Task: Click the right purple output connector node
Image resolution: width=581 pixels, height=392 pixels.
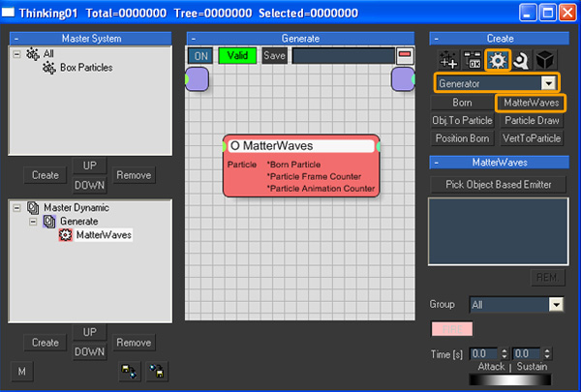Action: tap(403, 79)
